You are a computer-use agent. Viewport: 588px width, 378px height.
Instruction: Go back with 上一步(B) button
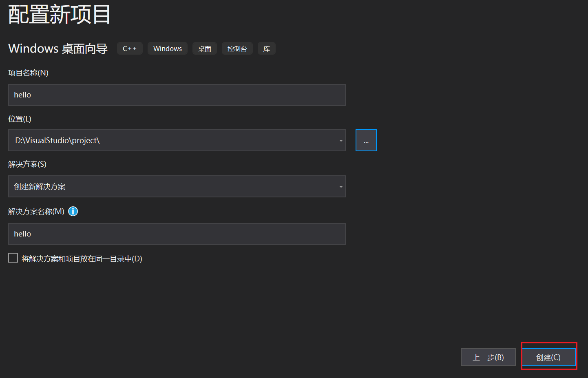click(x=488, y=357)
